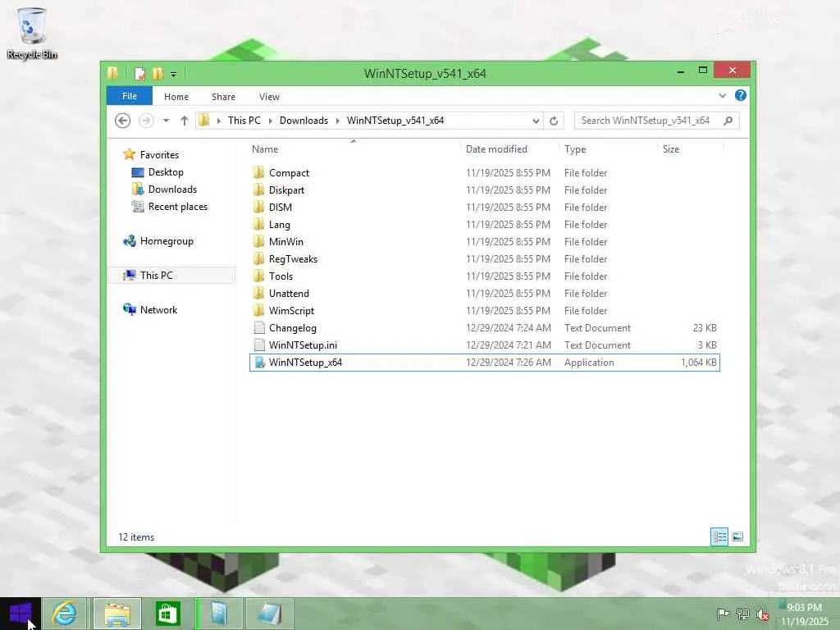Select the Lang folder
Viewport: 840px width, 630px height.
click(x=484, y=224)
